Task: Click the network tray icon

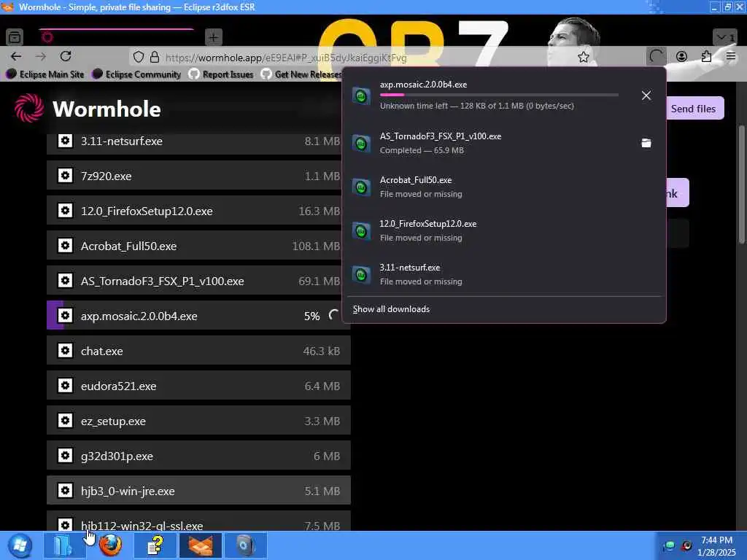Action: tap(670, 545)
